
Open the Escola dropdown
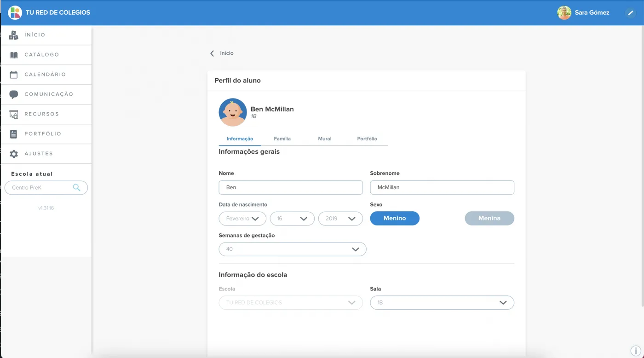pyautogui.click(x=291, y=302)
